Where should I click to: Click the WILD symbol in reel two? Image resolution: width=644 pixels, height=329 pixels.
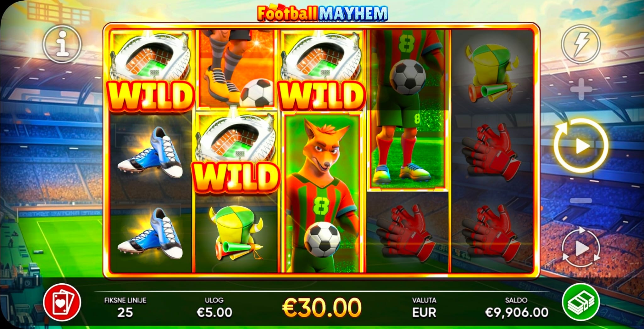tap(236, 152)
